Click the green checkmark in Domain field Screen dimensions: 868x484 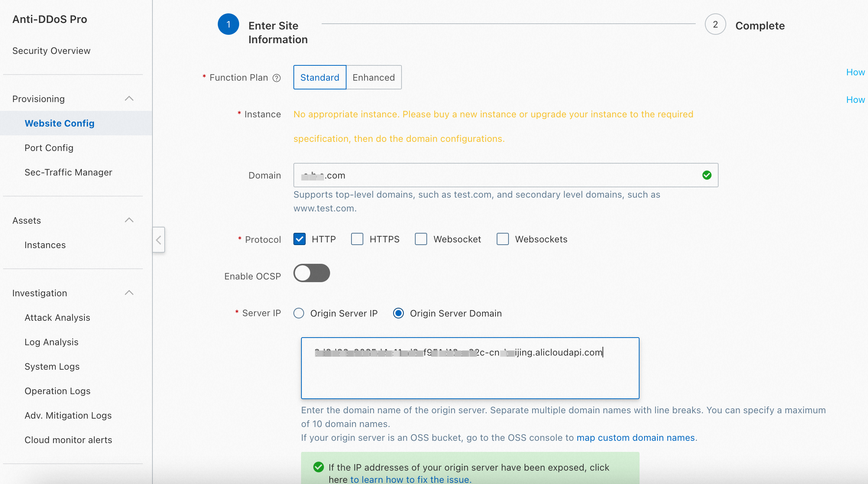(x=707, y=175)
